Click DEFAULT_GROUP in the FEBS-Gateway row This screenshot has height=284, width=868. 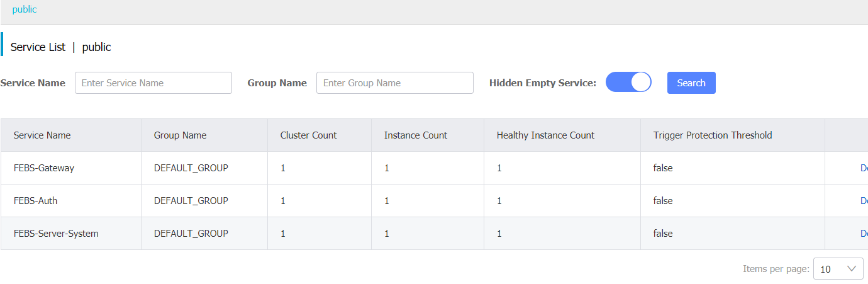[x=191, y=168]
